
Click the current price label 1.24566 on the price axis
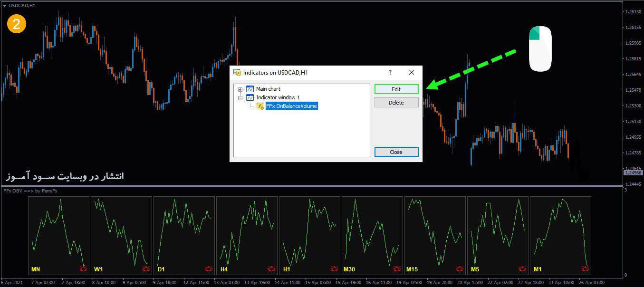tap(633, 173)
